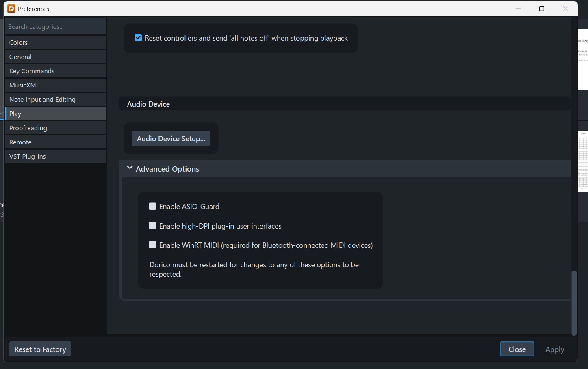Screen dimensions: 588x369
Task: Maximize the Preferences window
Action: pyautogui.click(x=541, y=9)
